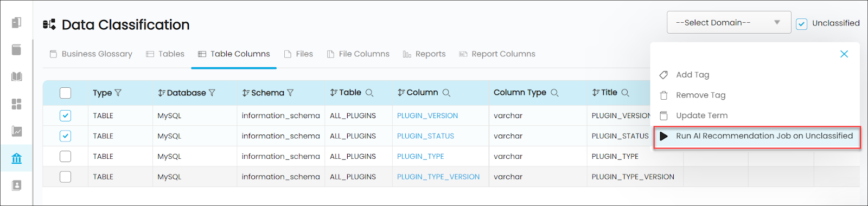Select Run AI Recommendation Job on Unclassified
Screen dimensions: 868x206
(757, 136)
